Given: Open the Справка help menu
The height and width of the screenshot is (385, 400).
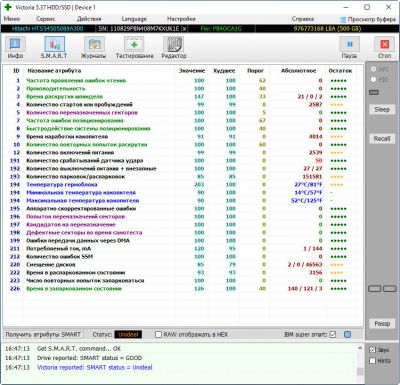Looking at the screenshot, I should (x=303, y=19).
